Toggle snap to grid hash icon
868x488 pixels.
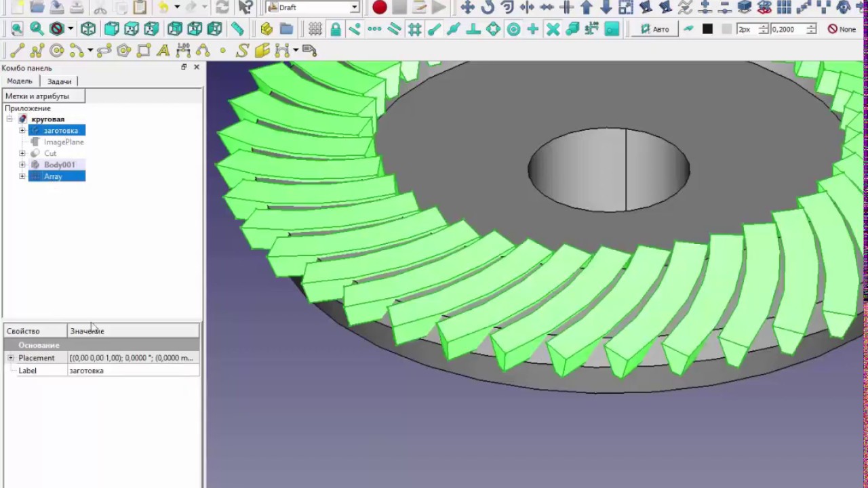tap(414, 29)
